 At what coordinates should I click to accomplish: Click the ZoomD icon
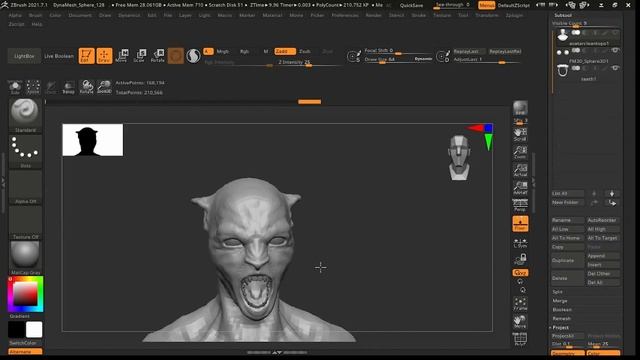click(x=104, y=87)
